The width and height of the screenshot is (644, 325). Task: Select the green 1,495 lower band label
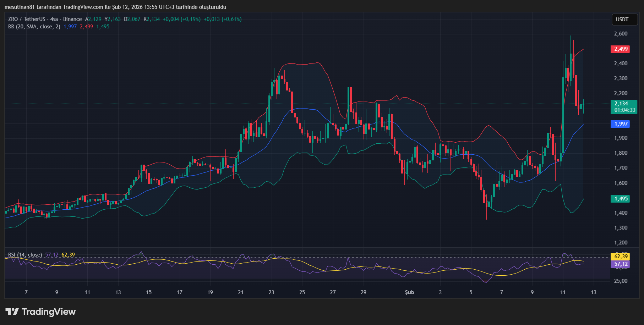pyautogui.click(x=621, y=199)
